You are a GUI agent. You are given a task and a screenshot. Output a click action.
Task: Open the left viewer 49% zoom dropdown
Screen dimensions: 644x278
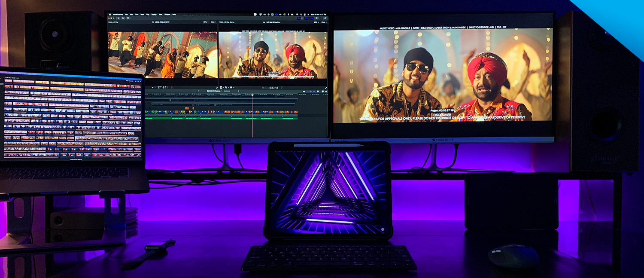point(206,22)
